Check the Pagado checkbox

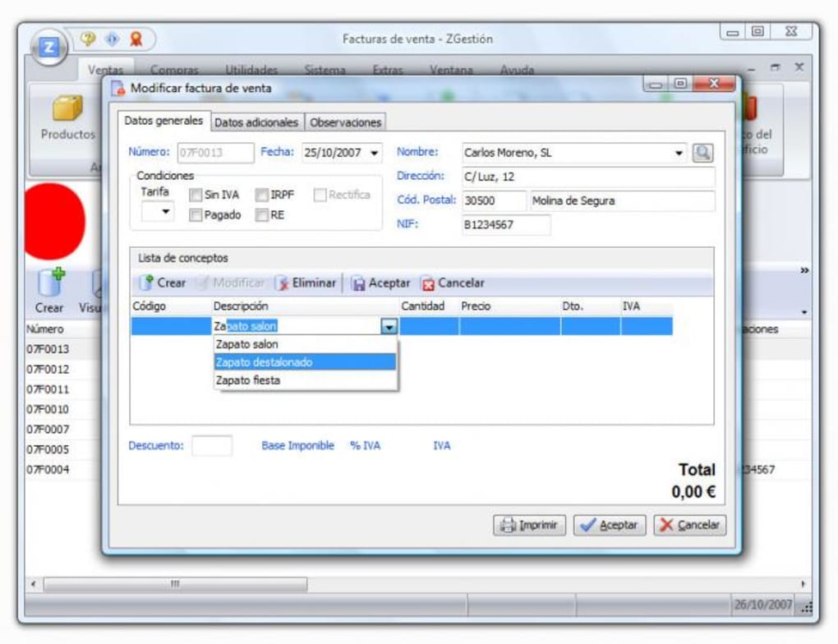[x=196, y=215]
